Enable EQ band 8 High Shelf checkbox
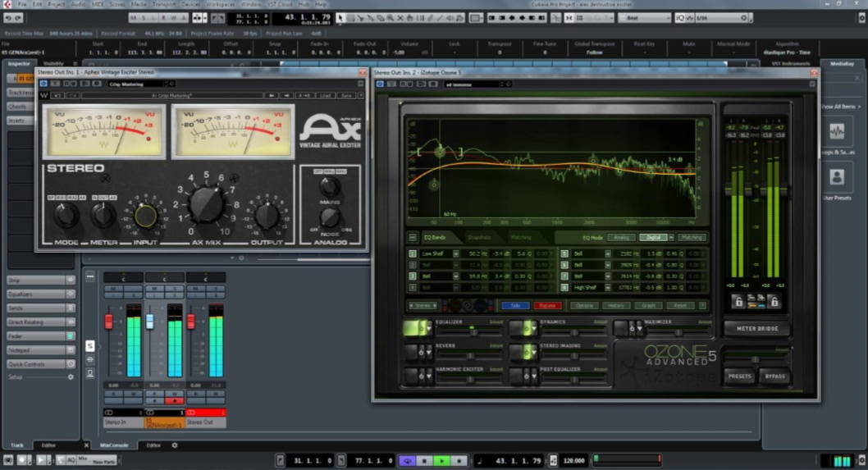 564,287
